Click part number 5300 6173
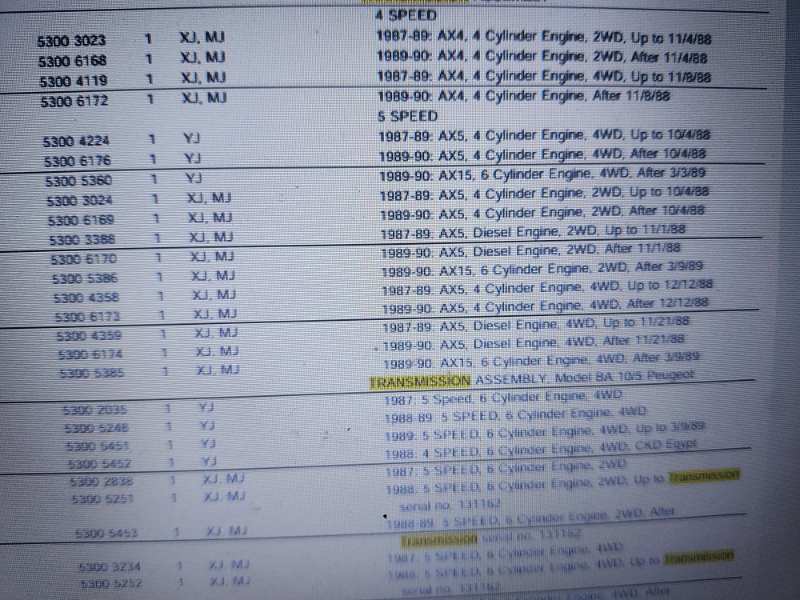This screenshot has width=800, height=600. point(87,316)
